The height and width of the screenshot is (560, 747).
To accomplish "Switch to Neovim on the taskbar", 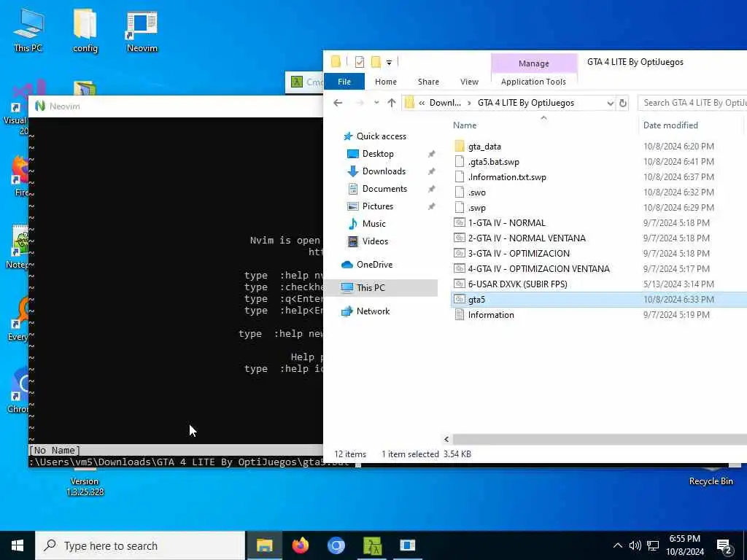I will [x=408, y=545].
